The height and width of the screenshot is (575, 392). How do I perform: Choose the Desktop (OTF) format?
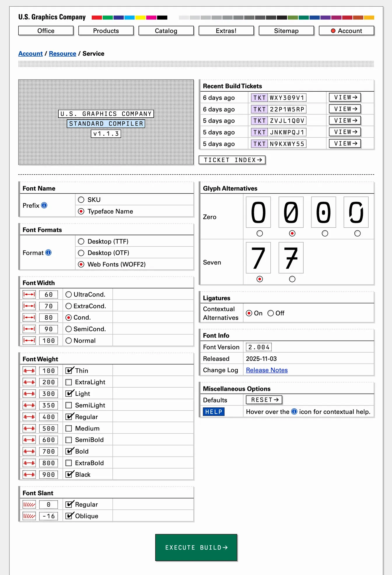81,253
